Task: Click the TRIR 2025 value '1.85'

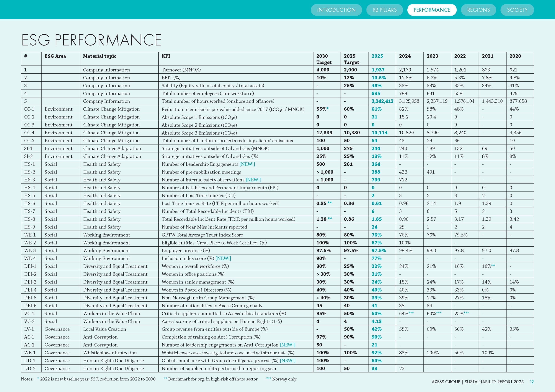Action: point(377,219)
